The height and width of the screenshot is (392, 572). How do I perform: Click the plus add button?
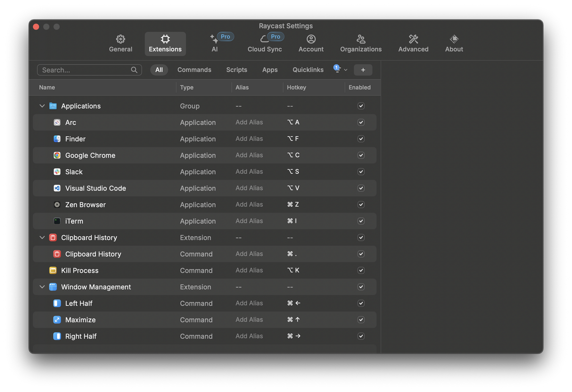[363, 70]
